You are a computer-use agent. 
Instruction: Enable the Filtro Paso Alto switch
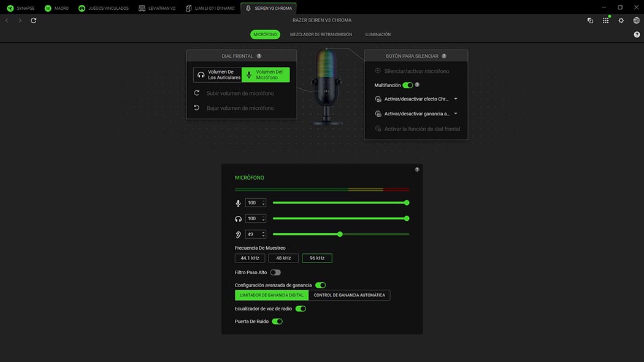275,272
